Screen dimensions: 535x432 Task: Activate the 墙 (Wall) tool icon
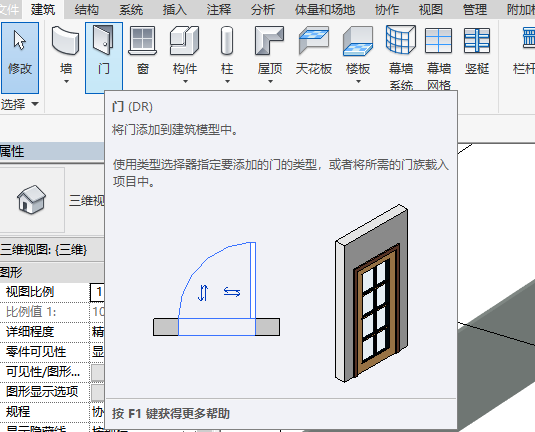[x=66, y=41]
